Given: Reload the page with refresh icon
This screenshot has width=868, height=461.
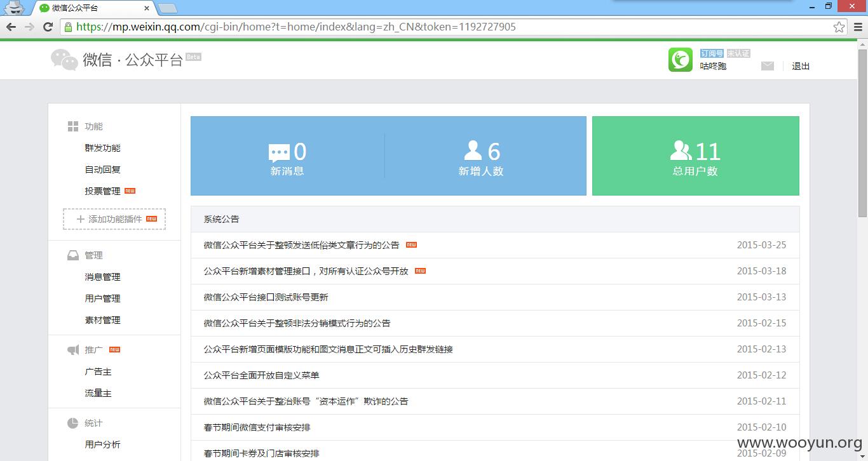Looking at the screenshot, I should click(x=48, y=27).
